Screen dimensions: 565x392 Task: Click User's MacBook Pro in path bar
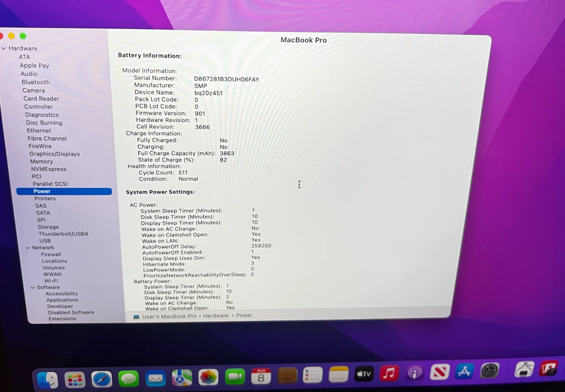pos(169,316)
